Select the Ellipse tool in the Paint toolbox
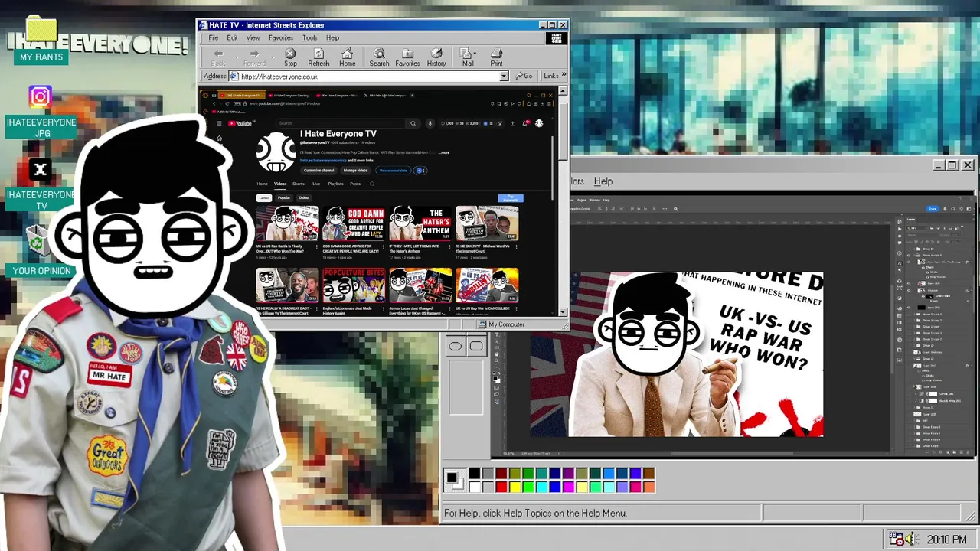Image resolution: width=980 pixels, height=551 pixels. point(455,347)
